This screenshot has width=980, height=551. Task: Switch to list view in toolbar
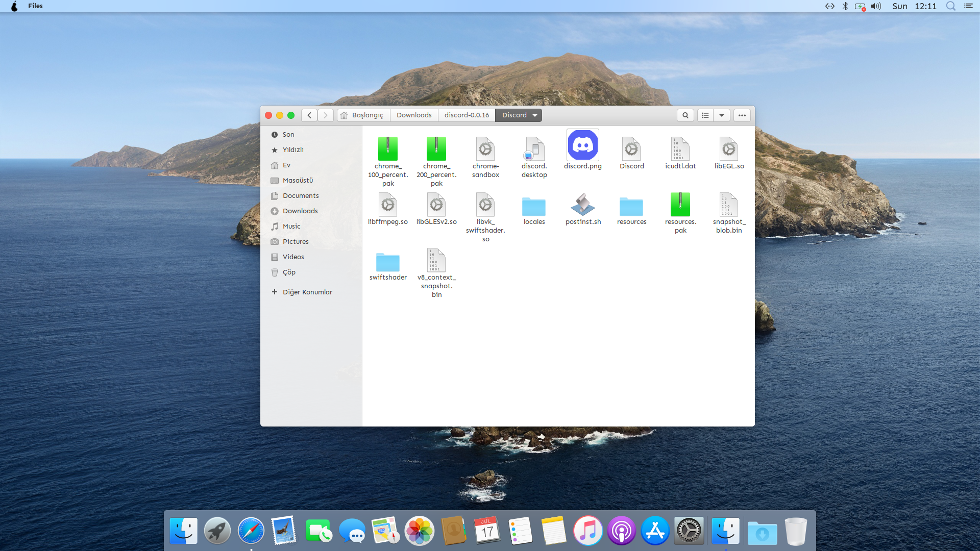(x=705, y=115)
